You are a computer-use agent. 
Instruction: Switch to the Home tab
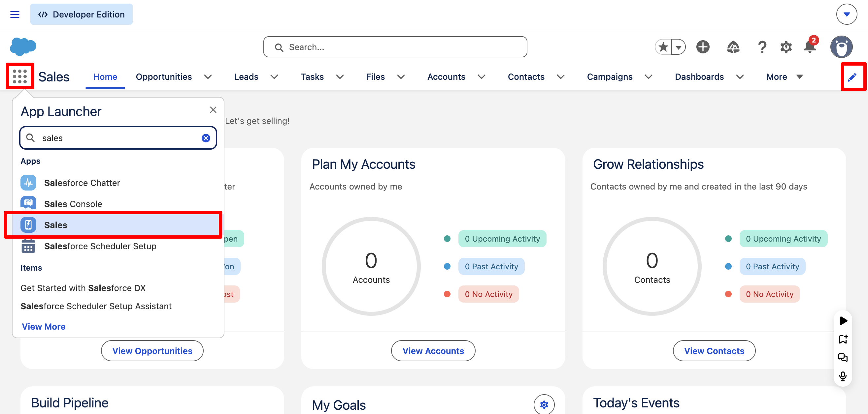pyautogui.click(x=105, y=77)
